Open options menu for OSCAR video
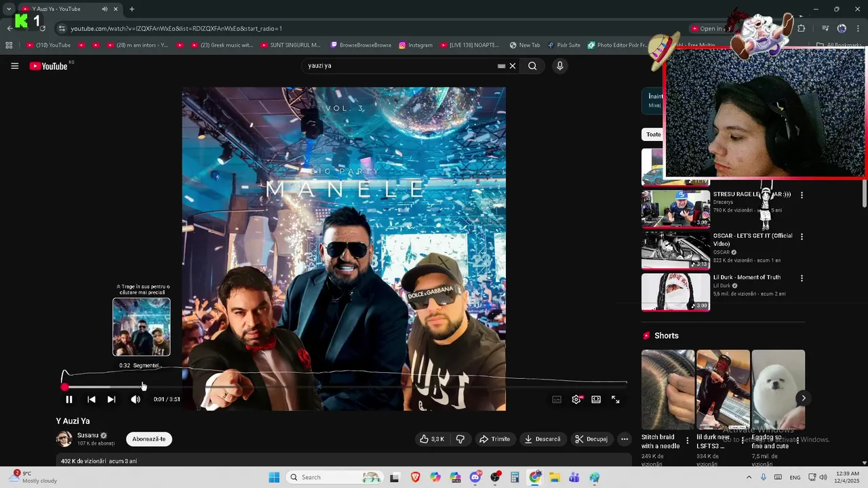868x488 pixels. (x=802, y=237)
